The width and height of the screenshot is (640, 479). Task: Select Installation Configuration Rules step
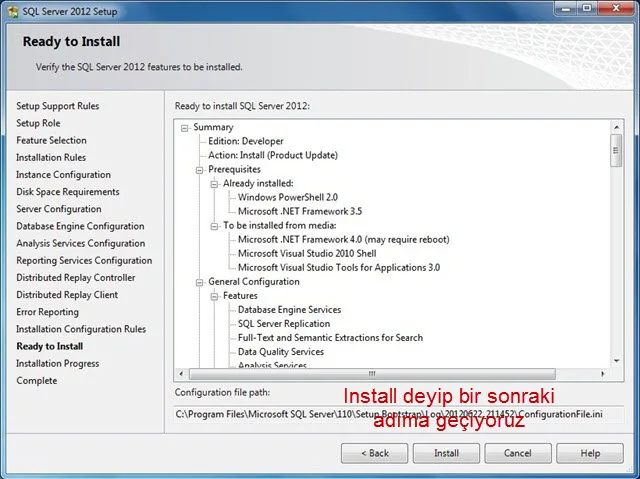point(81,329)
